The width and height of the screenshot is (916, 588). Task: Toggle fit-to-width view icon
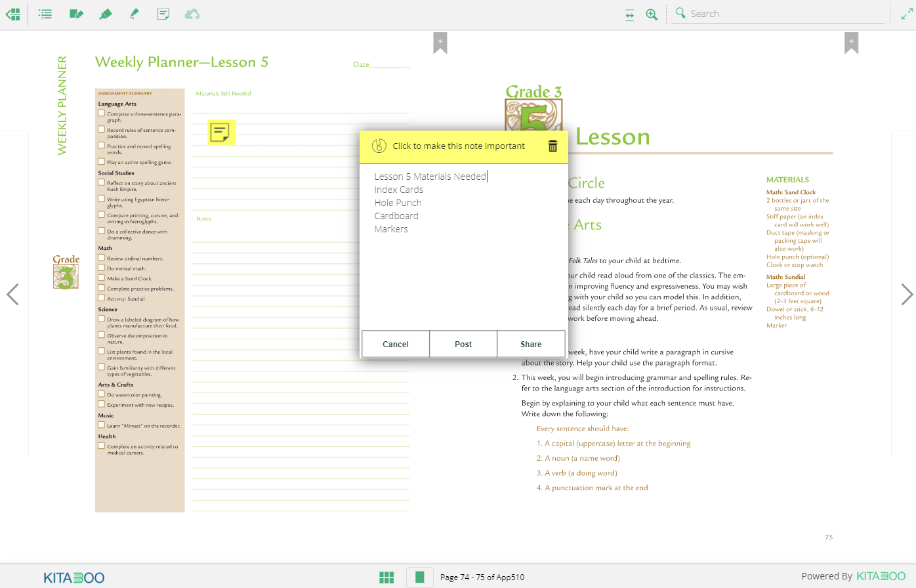click(630, 14)
